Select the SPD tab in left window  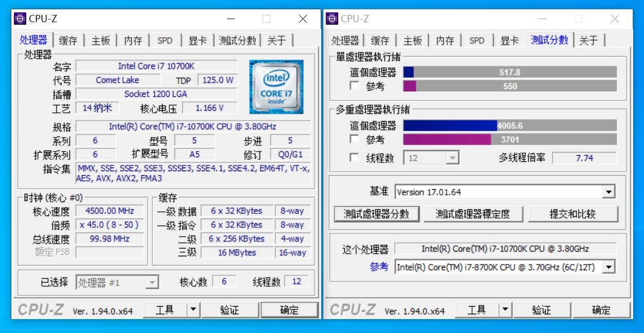(165, 40)
